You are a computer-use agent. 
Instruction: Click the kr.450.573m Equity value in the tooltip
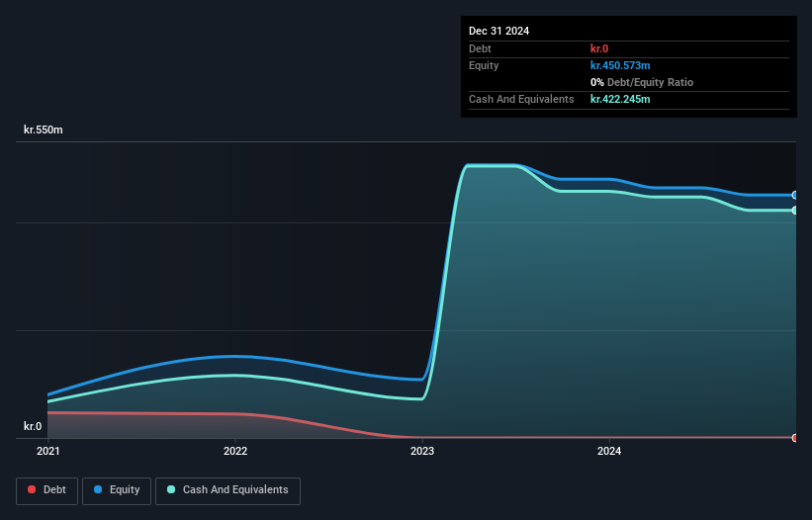pyautogui.click(x=620, y=65)
